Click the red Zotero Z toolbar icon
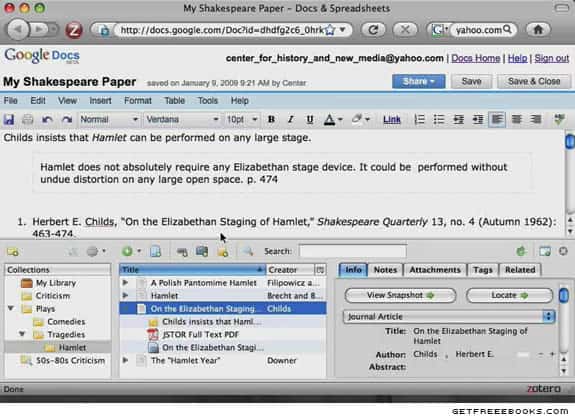 click(74, 30)
